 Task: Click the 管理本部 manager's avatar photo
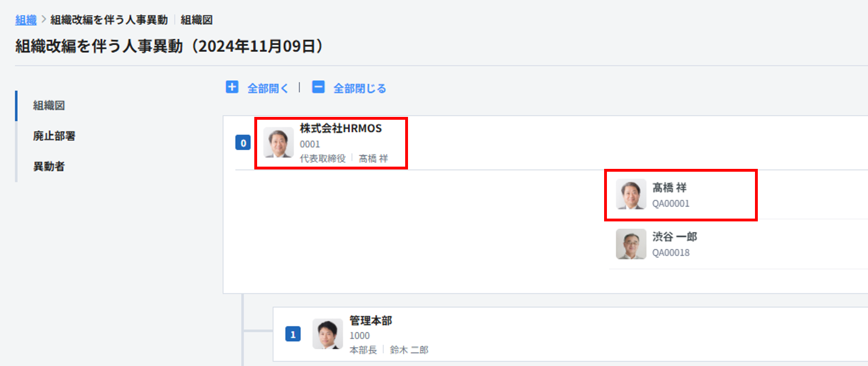[x=328, y=334]
